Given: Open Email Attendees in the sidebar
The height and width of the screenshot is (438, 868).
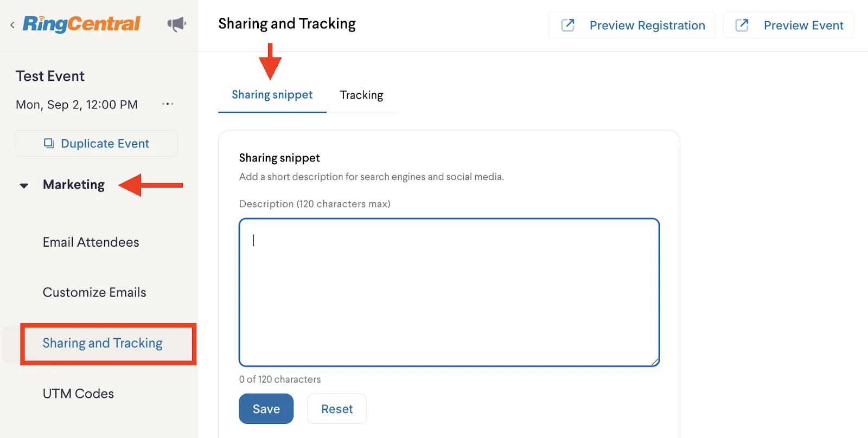Looking at the screenshot, I should [x=91, y=242].
